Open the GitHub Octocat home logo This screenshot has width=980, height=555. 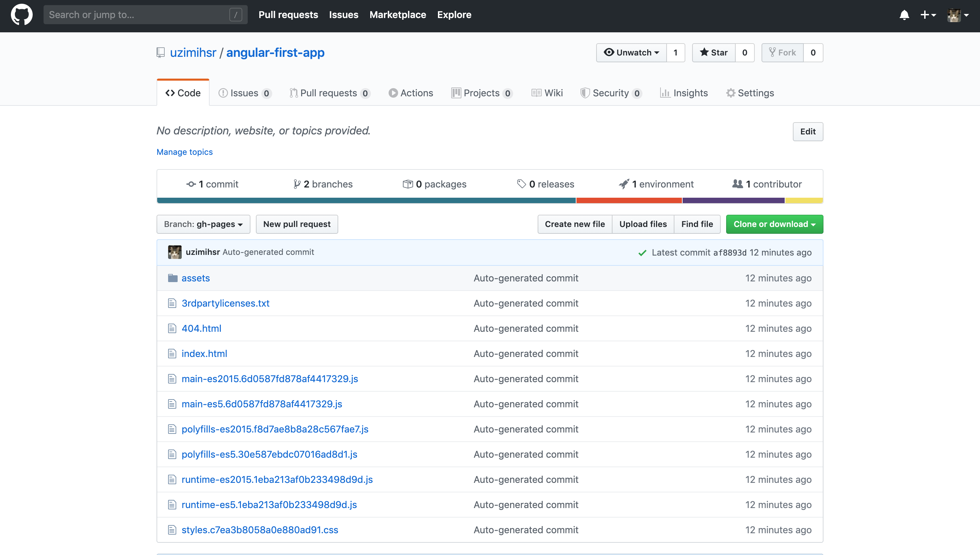[x=22, y=15]
